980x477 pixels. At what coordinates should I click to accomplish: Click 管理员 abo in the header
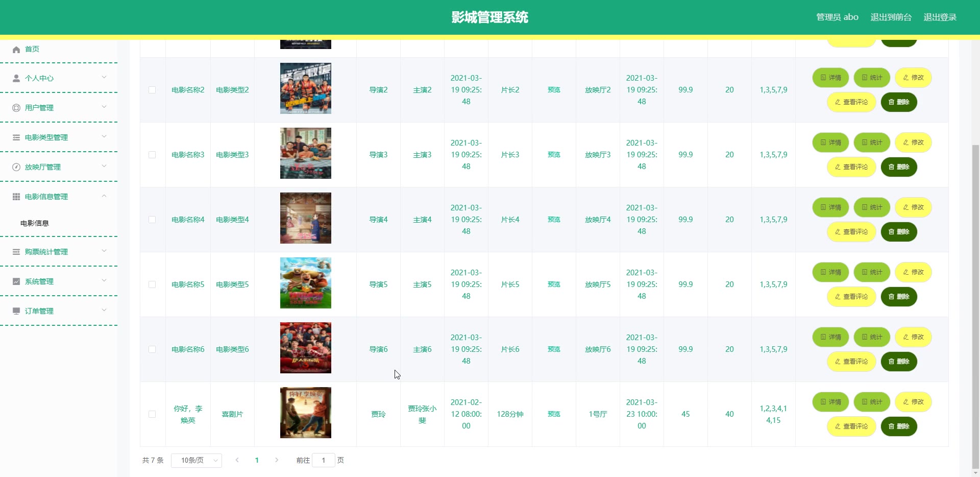tap(837, 17)
